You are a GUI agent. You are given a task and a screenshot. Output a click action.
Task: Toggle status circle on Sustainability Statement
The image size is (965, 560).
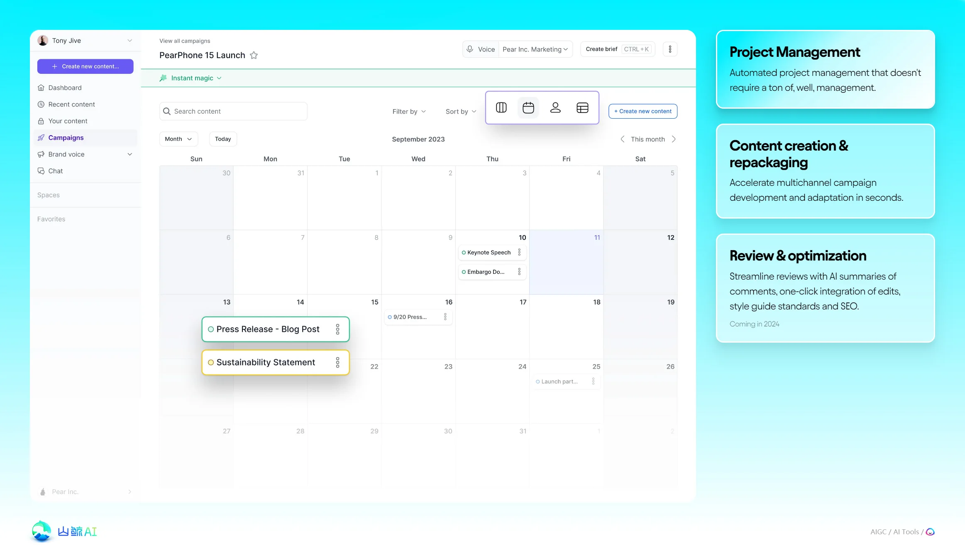pyautogui.click(x=211, y=363)
